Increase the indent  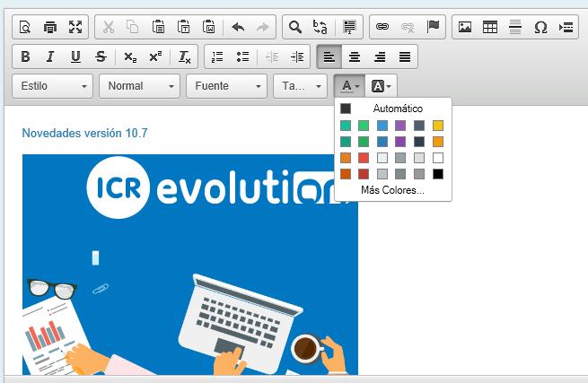[x=297, y=57]
